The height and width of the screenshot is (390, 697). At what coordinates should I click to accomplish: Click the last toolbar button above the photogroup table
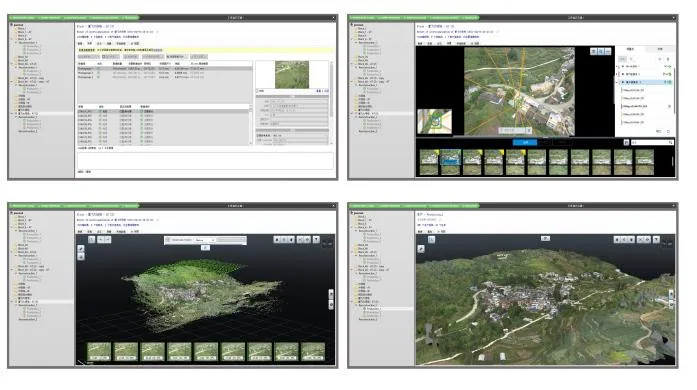pos(199,57)
